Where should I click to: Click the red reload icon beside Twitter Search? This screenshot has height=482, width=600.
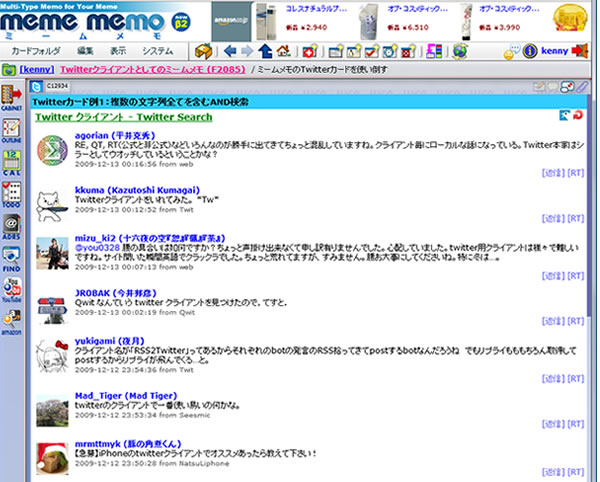tap(578, 115)
